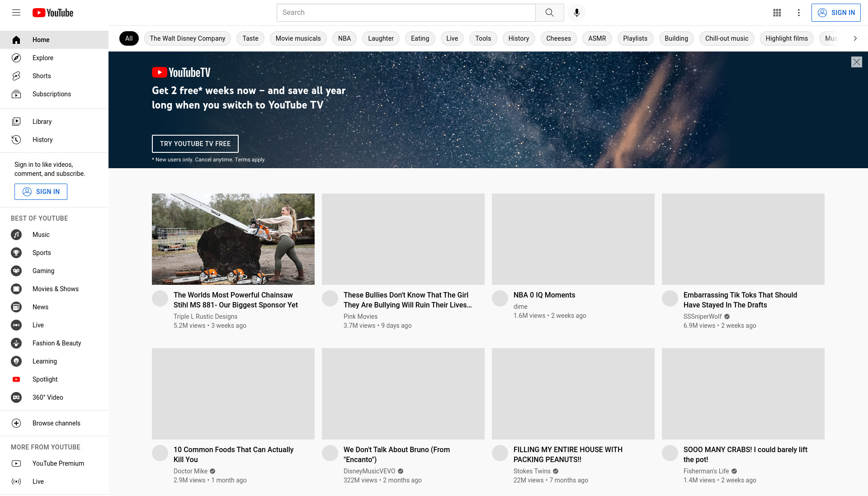
Task: Select the Highlight films chip
Action: (x=787, y=38)
